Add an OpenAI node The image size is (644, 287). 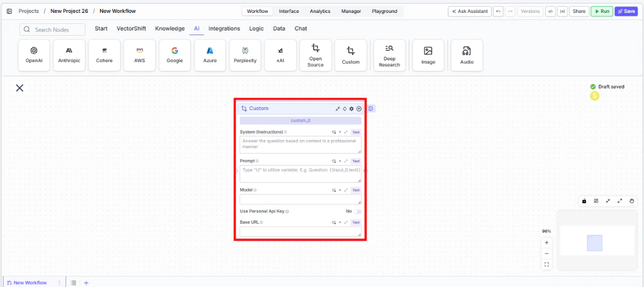coord(34,55)
